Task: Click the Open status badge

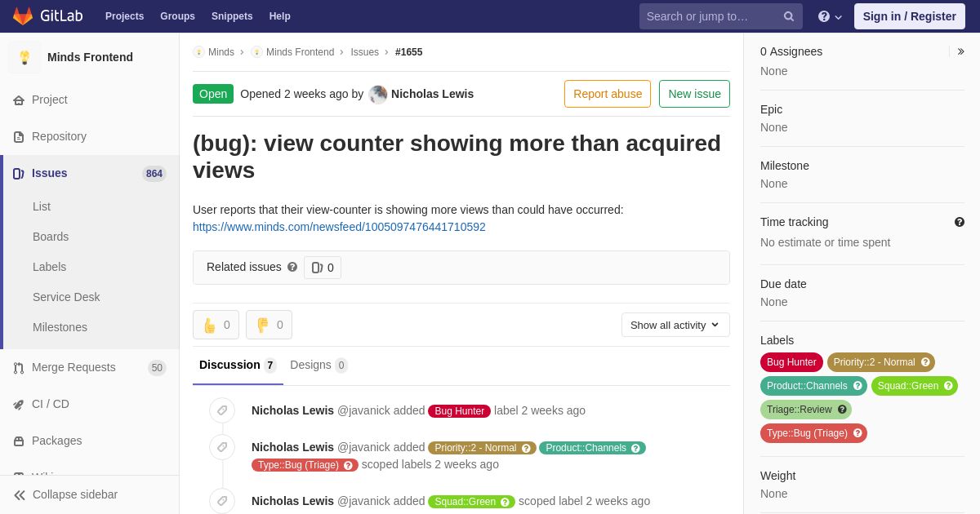Action: (x=213, y=94)
